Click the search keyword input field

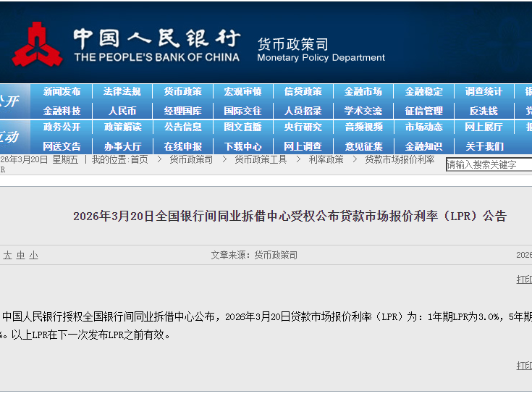[x=488, y=165]
